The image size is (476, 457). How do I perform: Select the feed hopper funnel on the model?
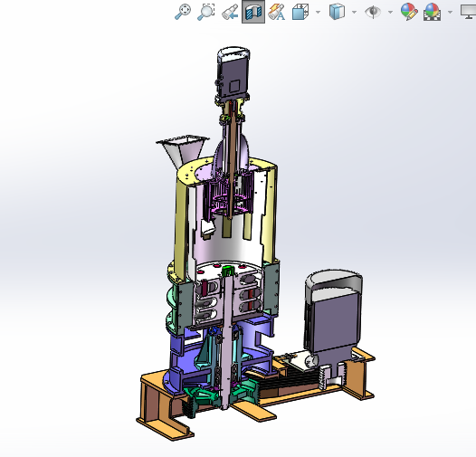coord(182,150)
